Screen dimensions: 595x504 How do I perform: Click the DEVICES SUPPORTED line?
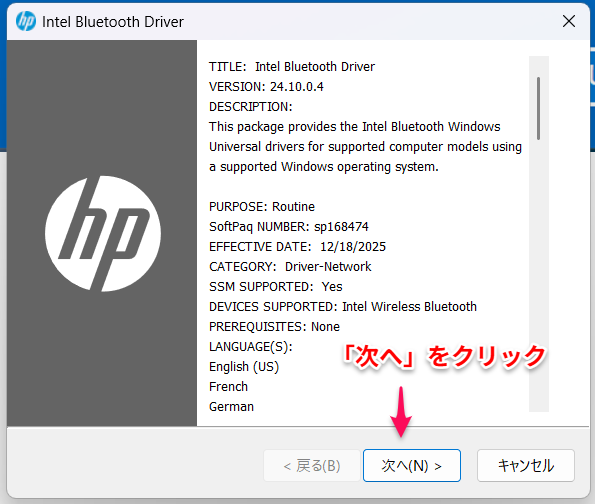[343, 306]
